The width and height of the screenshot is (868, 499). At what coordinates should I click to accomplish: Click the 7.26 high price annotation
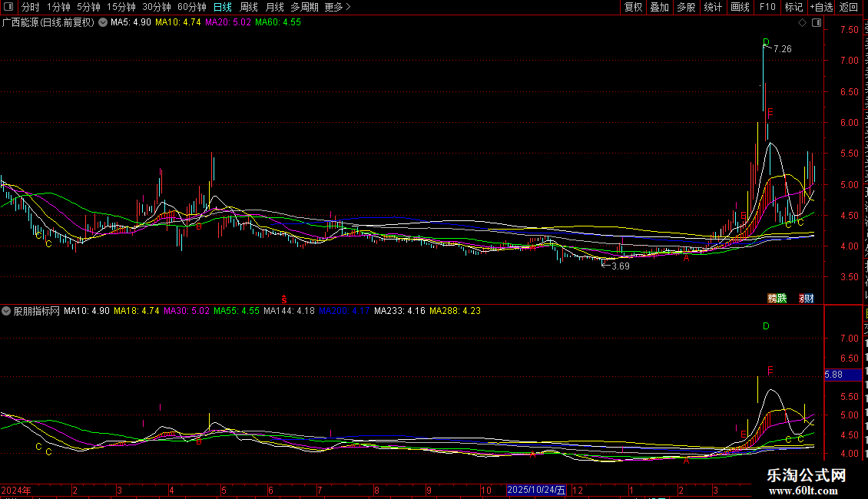(782, 49)
